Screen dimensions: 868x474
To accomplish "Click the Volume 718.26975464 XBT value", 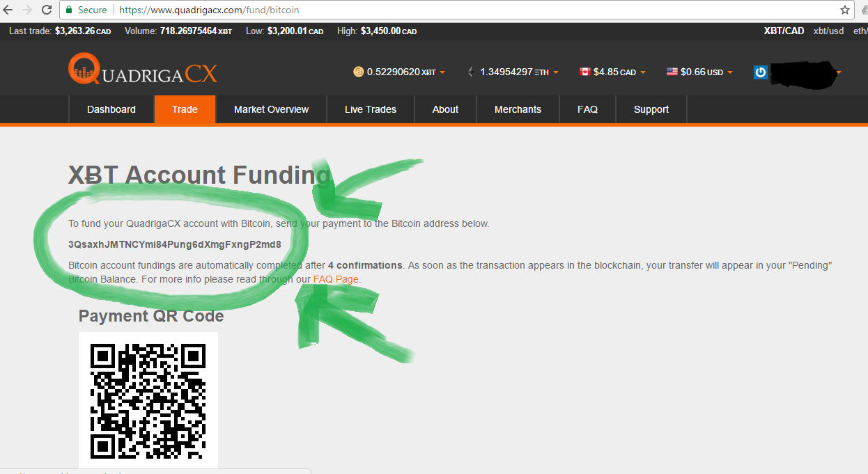I will tap(196, 31).
